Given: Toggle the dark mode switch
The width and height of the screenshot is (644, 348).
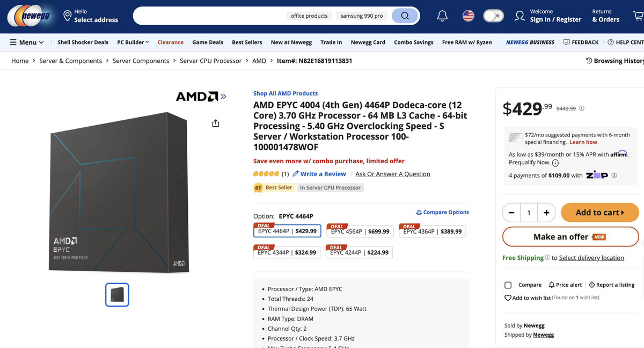Looking at the screenshot, I should point(493,16).
